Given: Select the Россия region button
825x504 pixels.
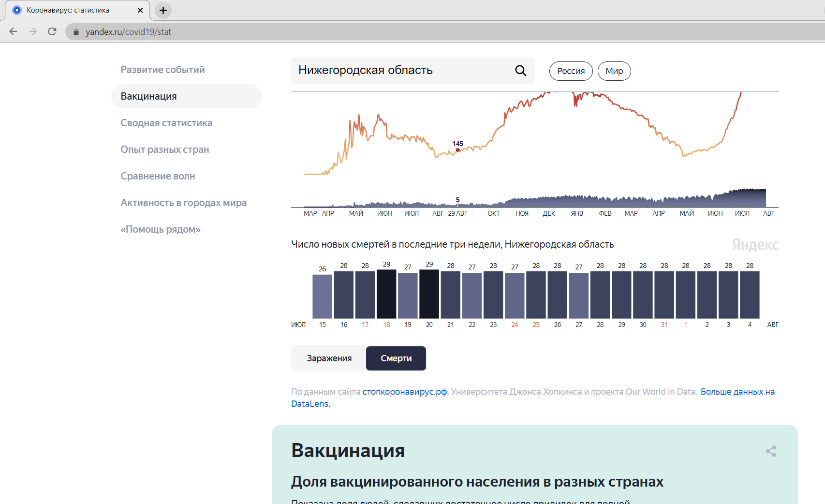Looking at the screenshot, I should coord(571,71).
